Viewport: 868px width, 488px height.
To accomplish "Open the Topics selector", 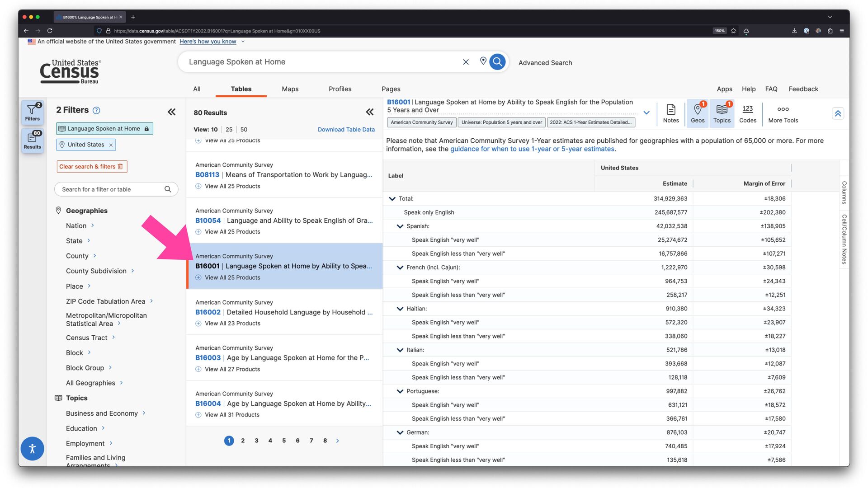I will pyautogui.click(x=722, y=113).
